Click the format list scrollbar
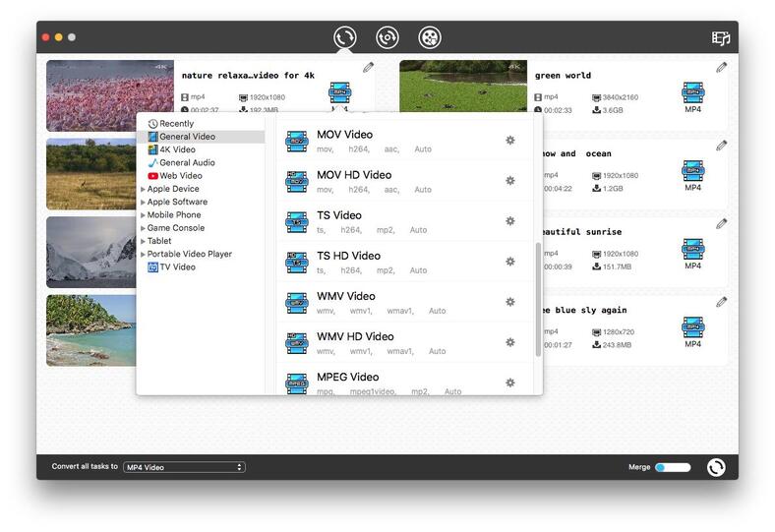The width and height of the screenshot is (775, 532). click(538, 299)
